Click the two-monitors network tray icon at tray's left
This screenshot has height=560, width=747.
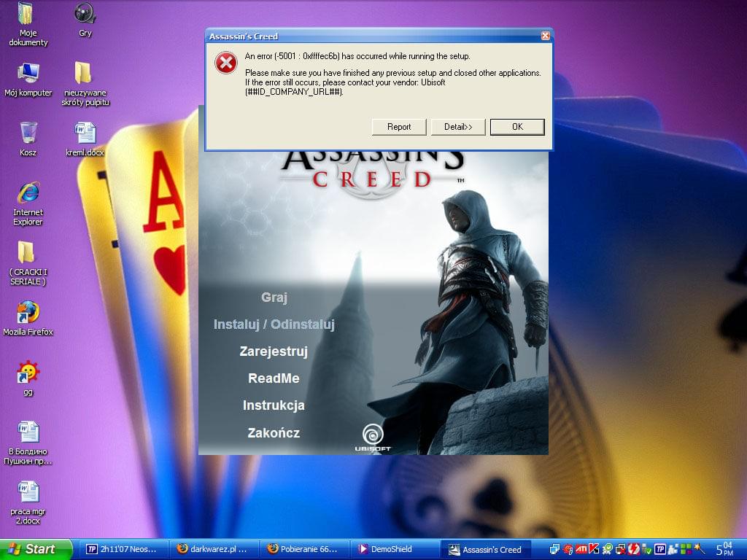coord(554,549)
